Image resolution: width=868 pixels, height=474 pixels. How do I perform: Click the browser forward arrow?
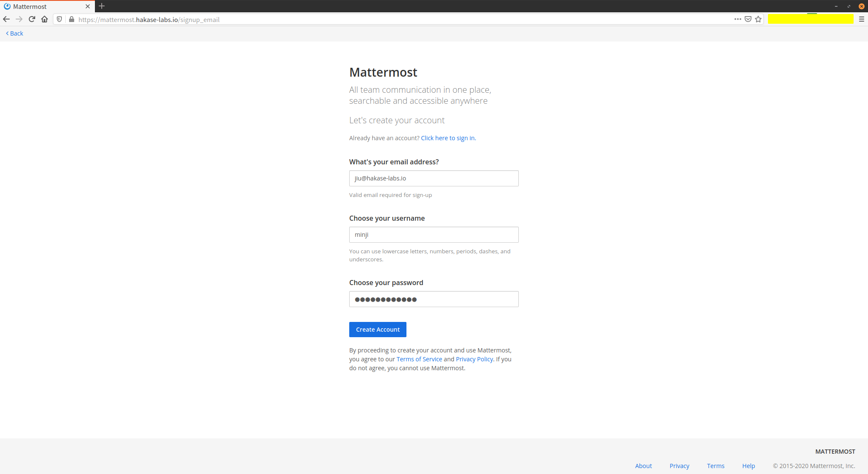tap(19, 19)
